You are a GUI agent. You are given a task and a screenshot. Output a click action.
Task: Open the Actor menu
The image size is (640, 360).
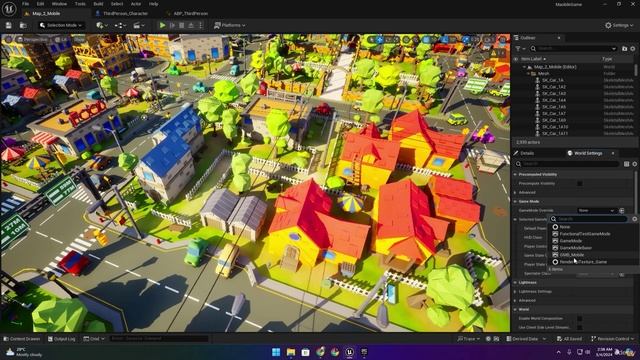coord(136,4)
